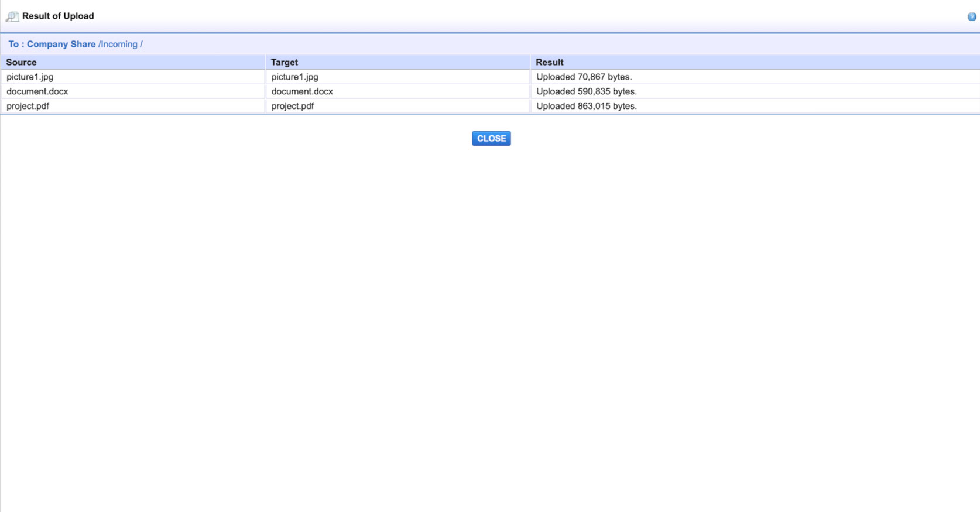The image size is (980, 512).
Task: Open the Company Share destination link
Action: pos(61,45)
